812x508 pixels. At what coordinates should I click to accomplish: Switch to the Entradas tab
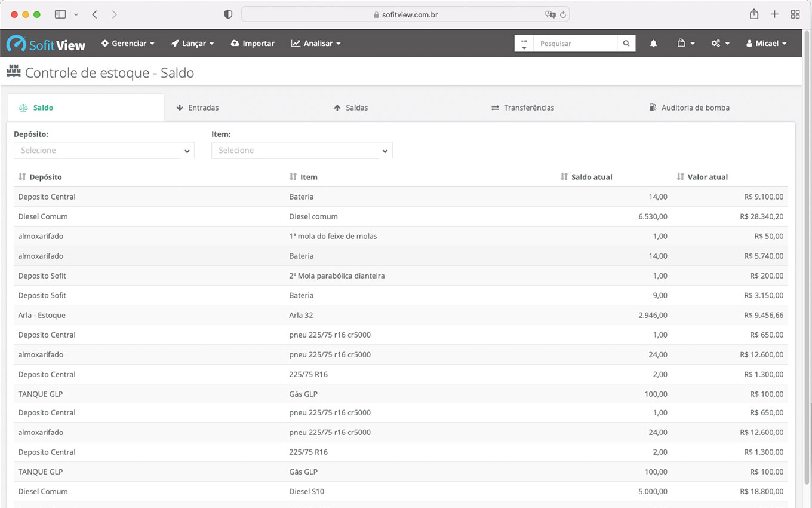(x=198, y=108)
